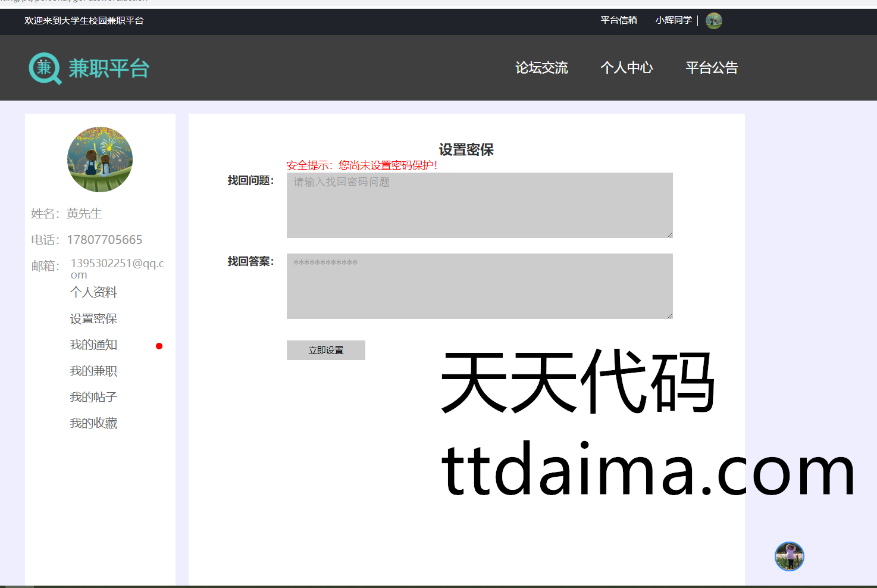Viewport: 877px width, 588px height.
Task: Click the floating round avatar at bottom right
Action: coord(789,556)
